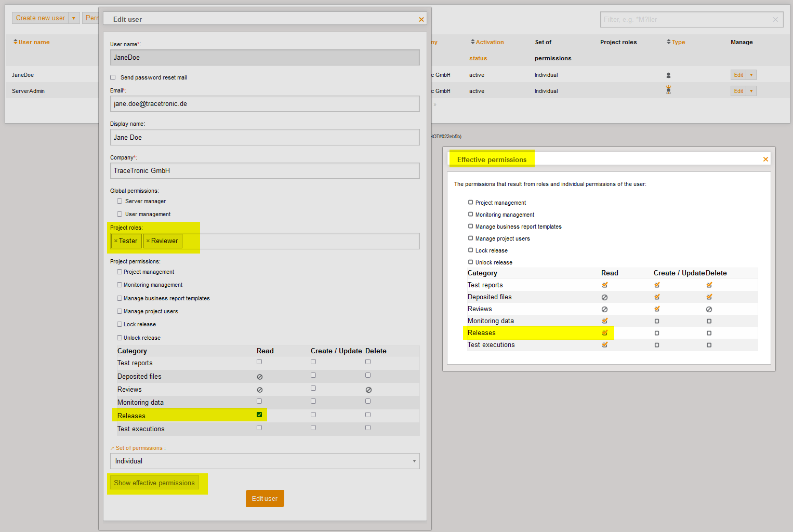Close the Effective permissions panel

click(765, 159)
